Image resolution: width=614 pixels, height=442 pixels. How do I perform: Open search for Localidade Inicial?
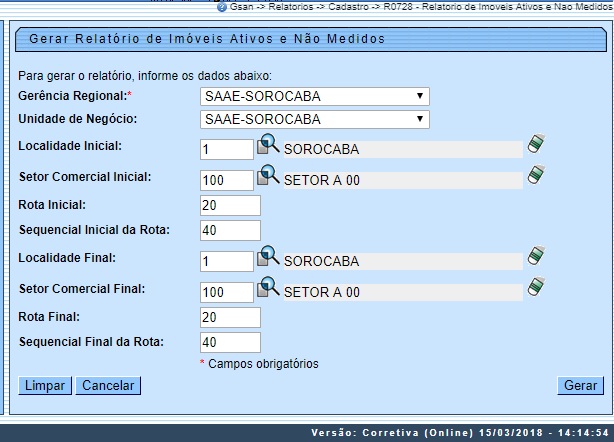[268, 144]
